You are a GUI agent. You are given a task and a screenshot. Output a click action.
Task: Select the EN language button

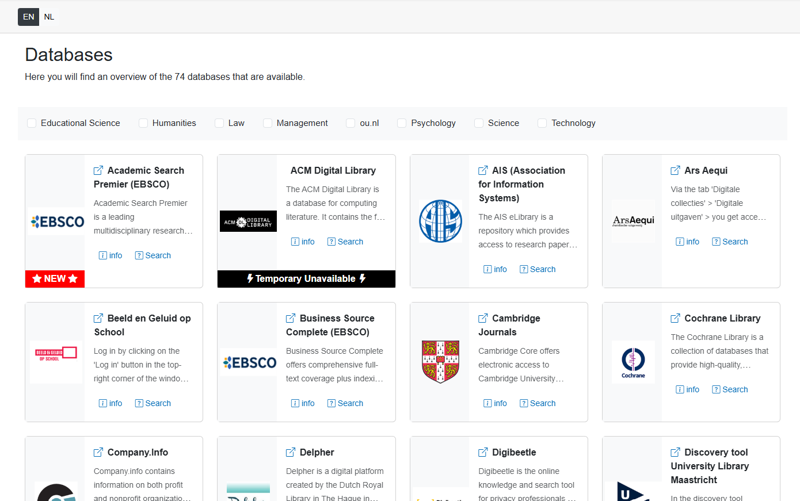pyautogui.click(x=28, y=17)
